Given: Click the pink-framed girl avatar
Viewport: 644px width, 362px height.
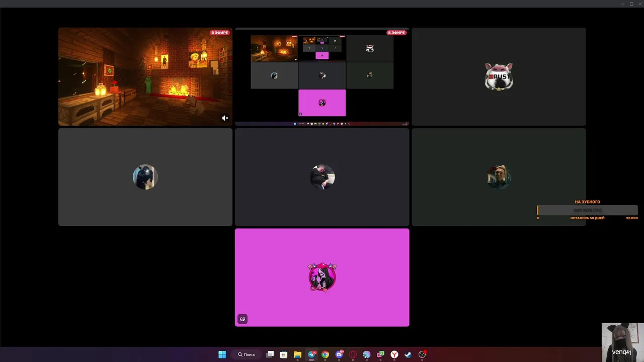Looking at the screenshot, I should (x=322, y=277).
